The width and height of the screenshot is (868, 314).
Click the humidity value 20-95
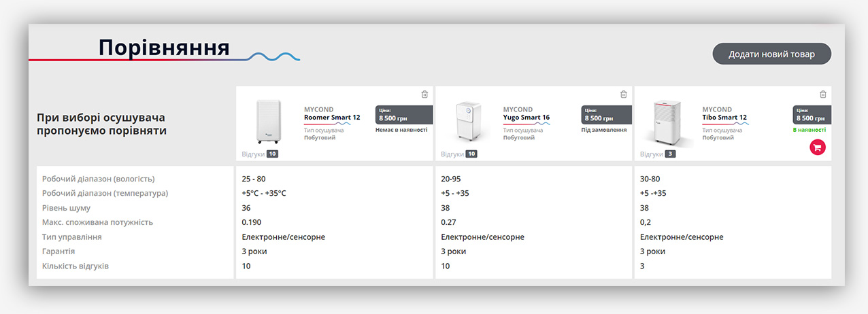[x=451, y=179]
